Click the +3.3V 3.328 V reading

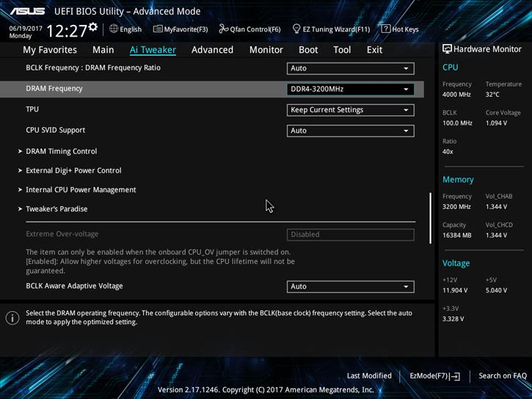coord(453,319)
